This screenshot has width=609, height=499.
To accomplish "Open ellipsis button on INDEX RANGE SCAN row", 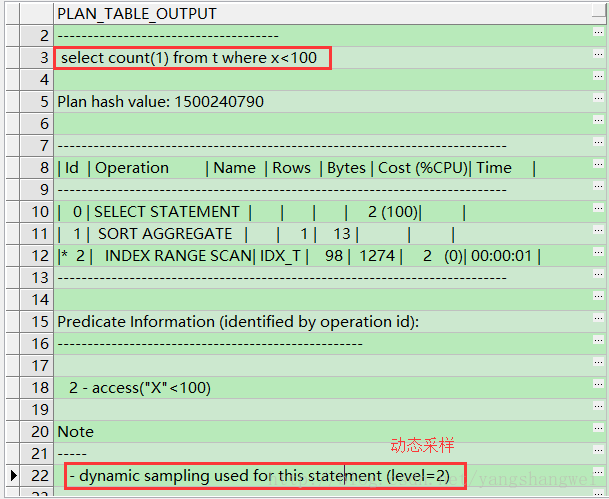I will point(598,256).
